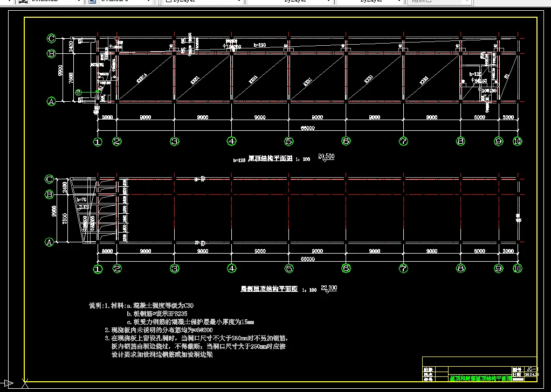551x392 pixels.
Task: Select the 6000 dimension under lower plan
Action: click(x=479, y=251)
